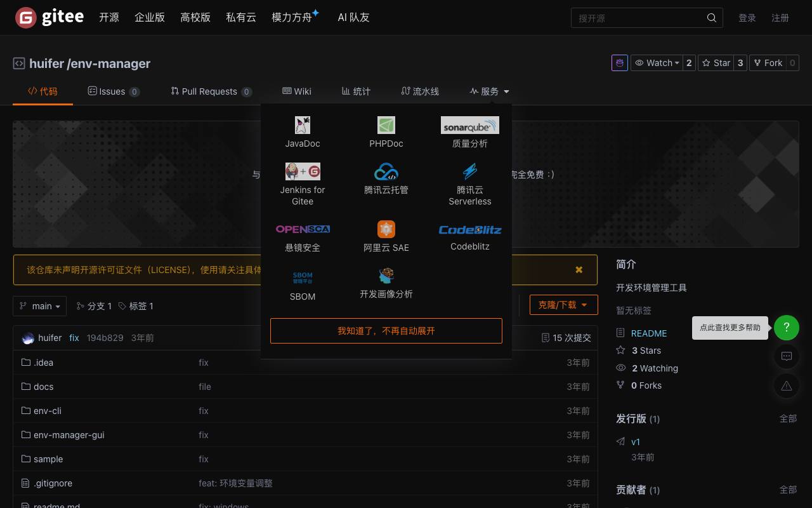Viewport: 812px width, 508px height.
Task: Open the 开源 nav menu
Action: pyautogui.click(x=109, y=18)
